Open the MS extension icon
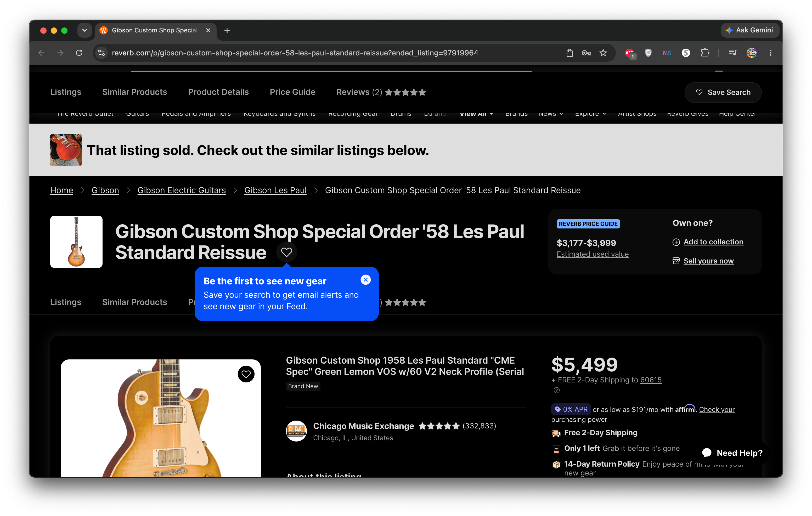 pos(667,53)
